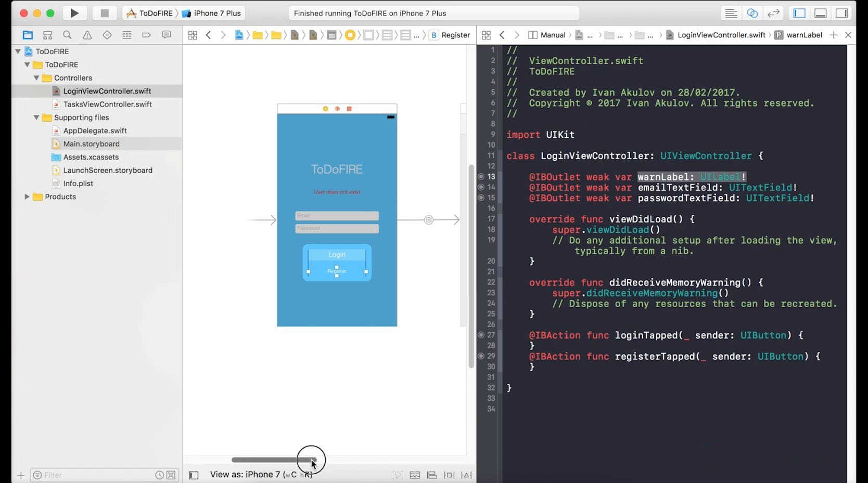
Task: Collapse the Controllers folder
Action: (x=36, y=78)
